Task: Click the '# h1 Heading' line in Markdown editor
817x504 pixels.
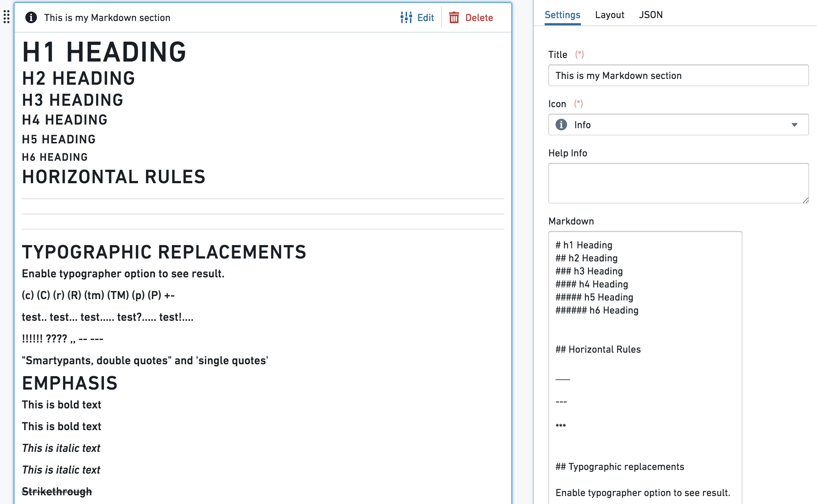Action: pyautogui.click(x=584, y=245)
